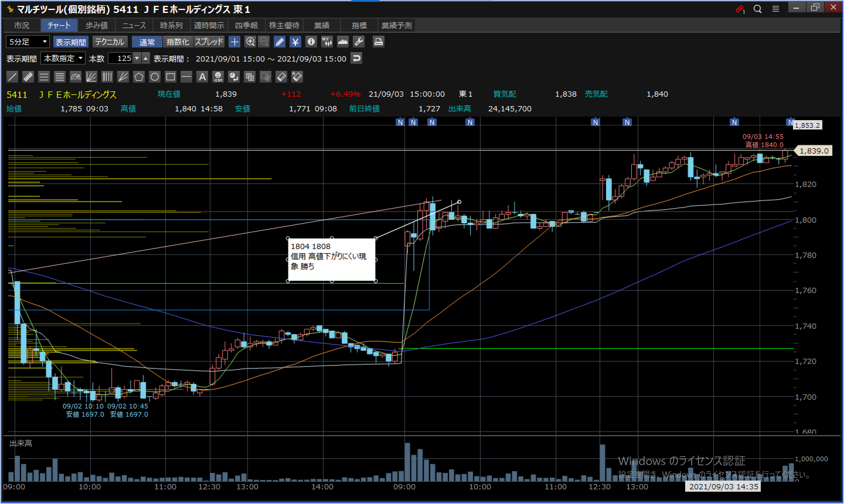Screen dimensions: 844x504
Task: Click the テクニカル button
Action: coord(110,42)
